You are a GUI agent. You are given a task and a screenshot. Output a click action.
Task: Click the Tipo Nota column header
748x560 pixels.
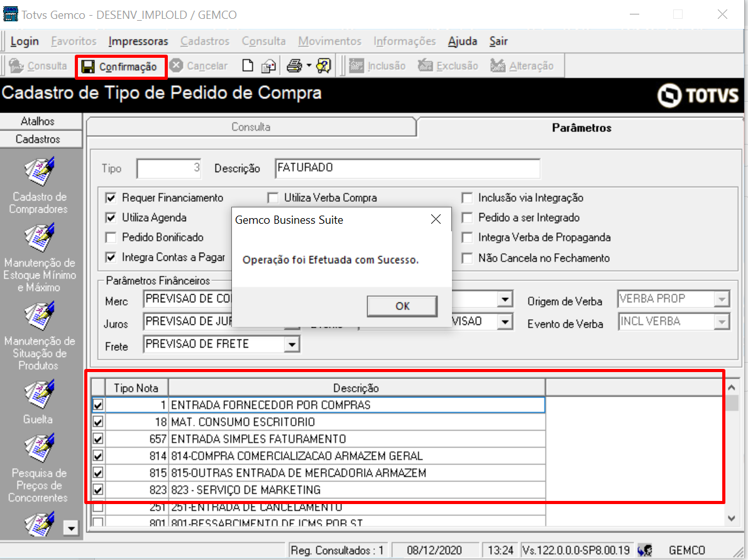(136, 388)
